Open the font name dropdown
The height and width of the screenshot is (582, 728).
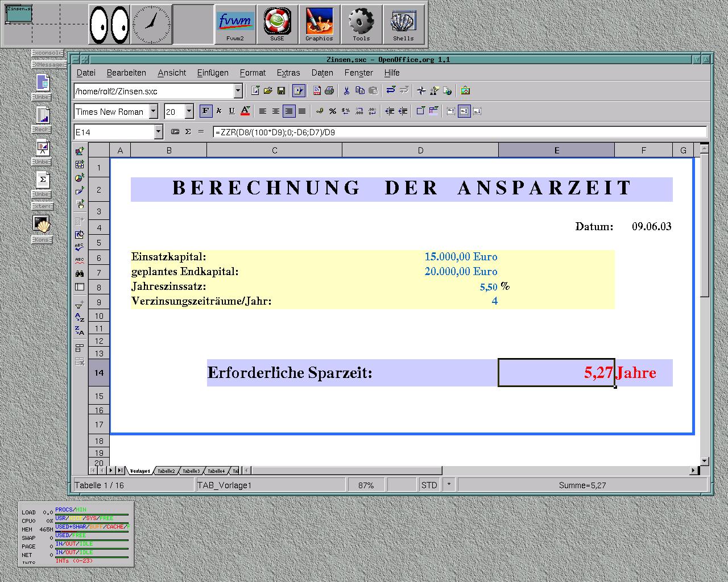(x=154, y=111)
